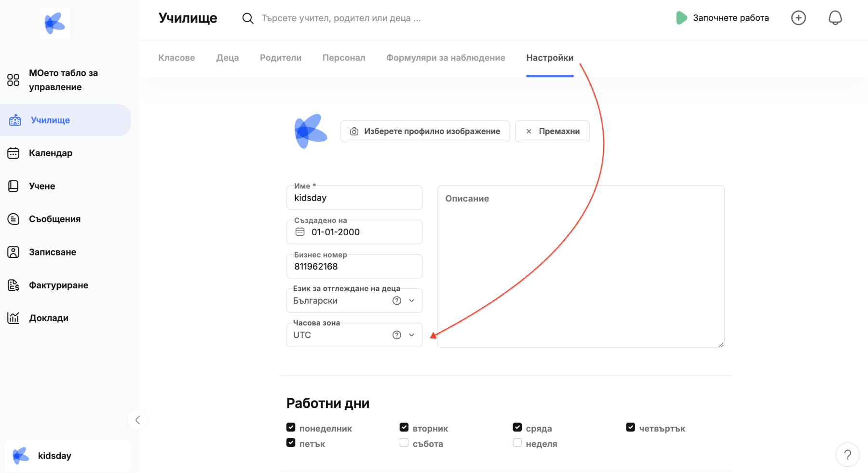Click the Премахни button
868x473 pixels.
tap(552, 131)
